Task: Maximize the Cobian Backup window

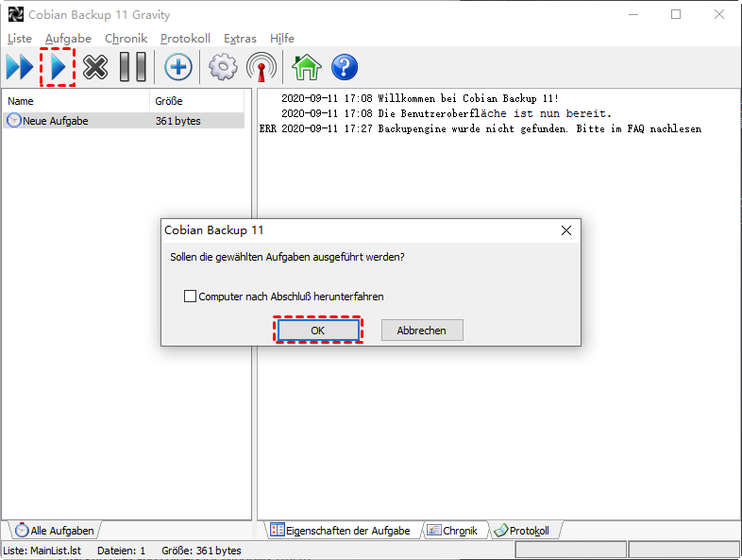Action: pos(676,15)
